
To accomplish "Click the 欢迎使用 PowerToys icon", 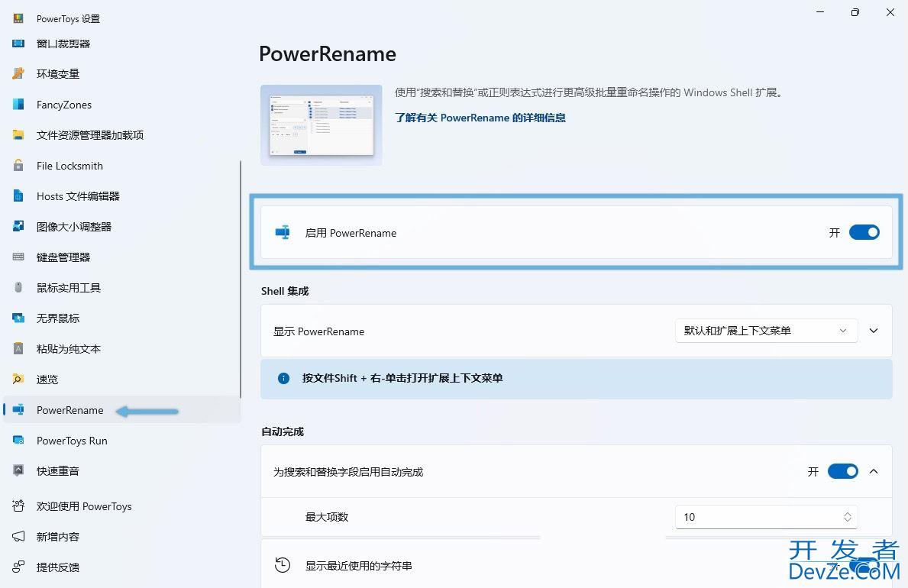I will [x=18, y=506].
